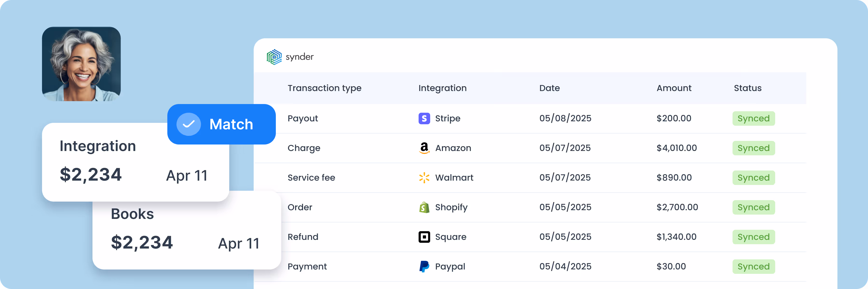Open the Date column sorter

point(549,88)
